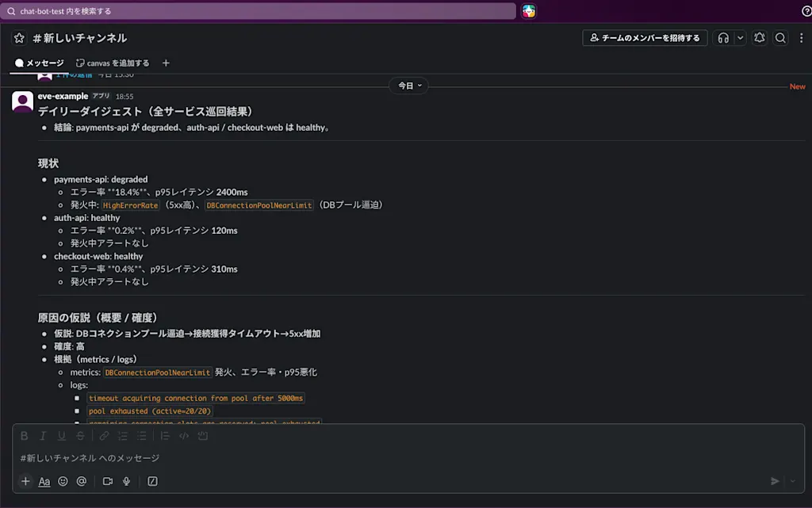The height and width of the screenshot is (508, 812).
Task: Click payments-api: degraded list item
Action: 101,179
